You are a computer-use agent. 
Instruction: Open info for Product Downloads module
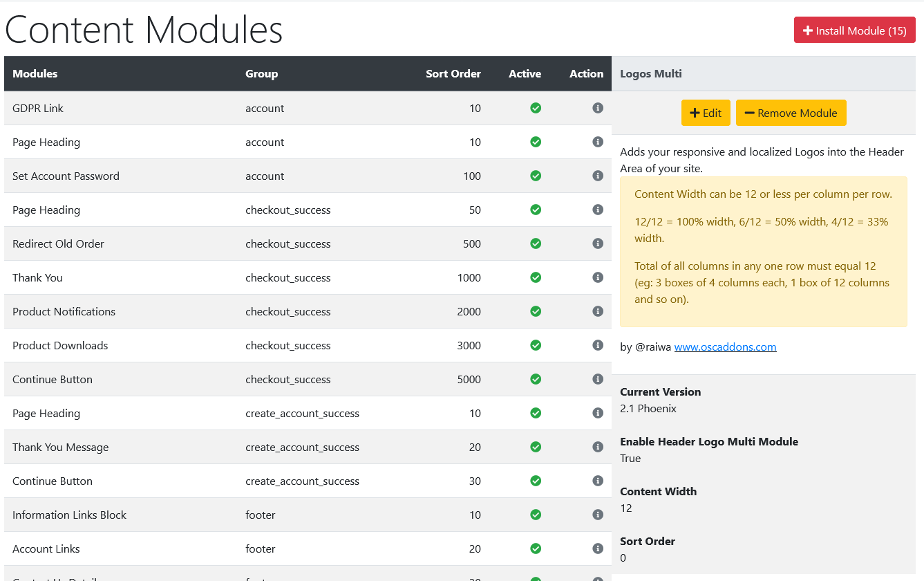click(x=598, y=345)
